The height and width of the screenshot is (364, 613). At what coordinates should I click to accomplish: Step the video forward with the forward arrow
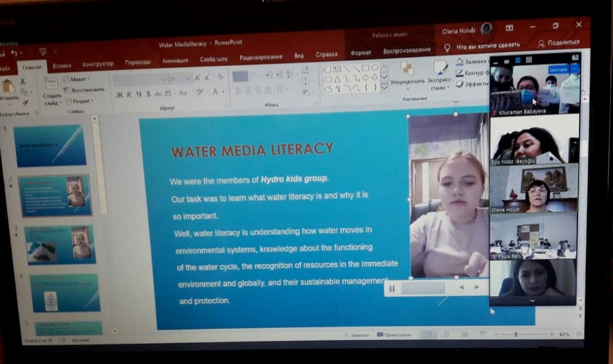pos(476,287)
